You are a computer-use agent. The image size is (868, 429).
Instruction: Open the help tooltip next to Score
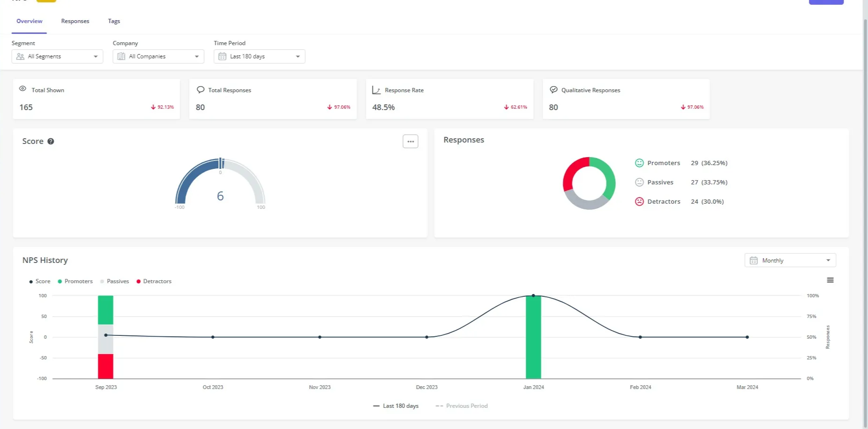(x=51, y=141)
